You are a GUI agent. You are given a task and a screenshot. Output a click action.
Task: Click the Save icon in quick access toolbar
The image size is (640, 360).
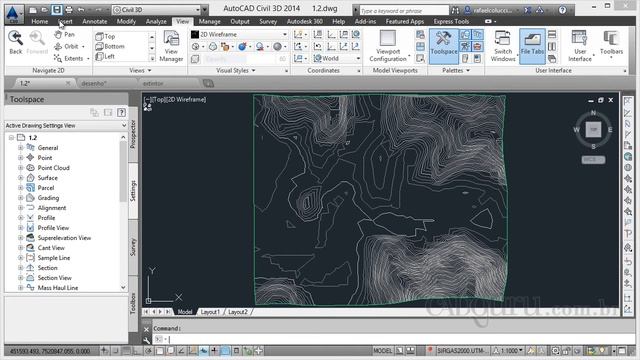tap(57, 10)
